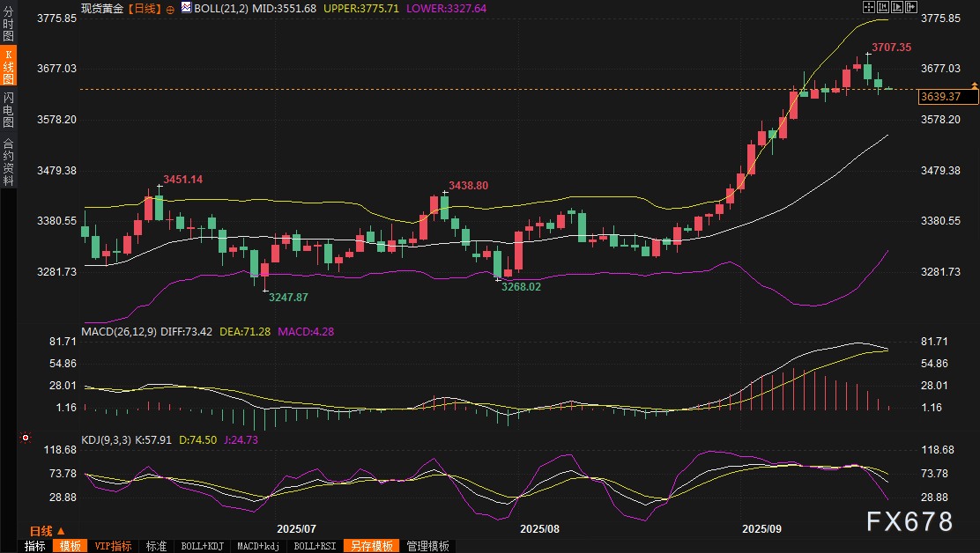Click the UPPER:3775.71 value
Viewport: 980px width, 553px height.
pos(360,9)
